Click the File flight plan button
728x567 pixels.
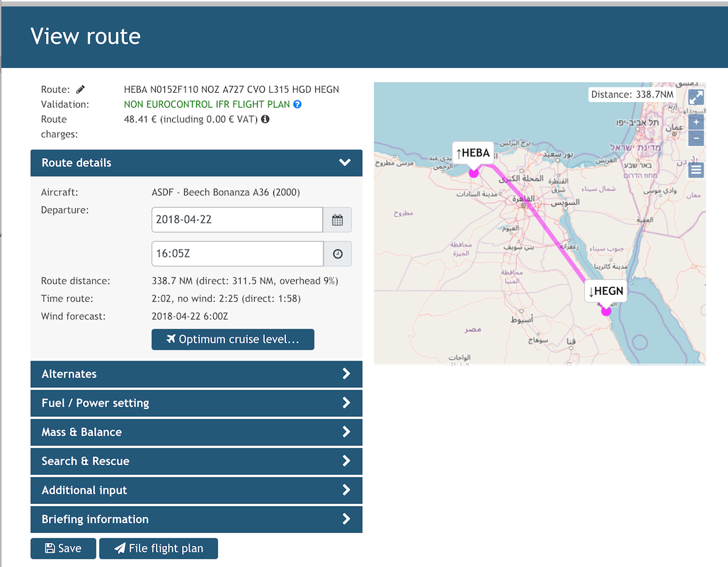tap(159, 549)
